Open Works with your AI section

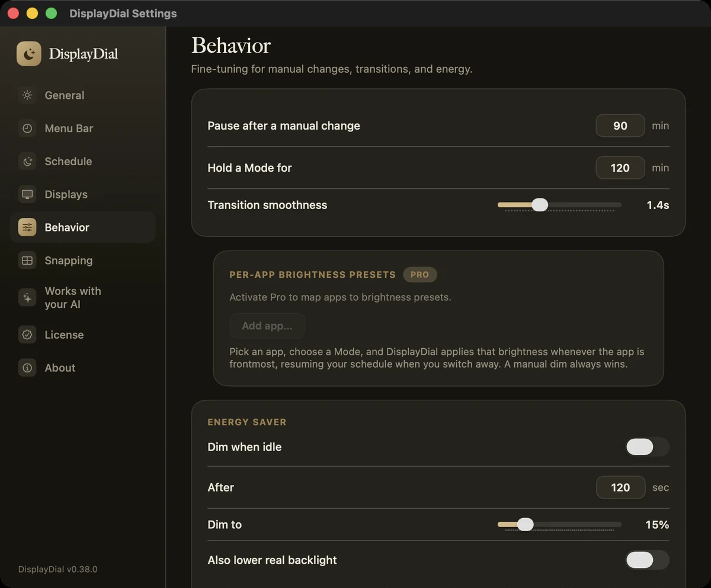point(83,298)
